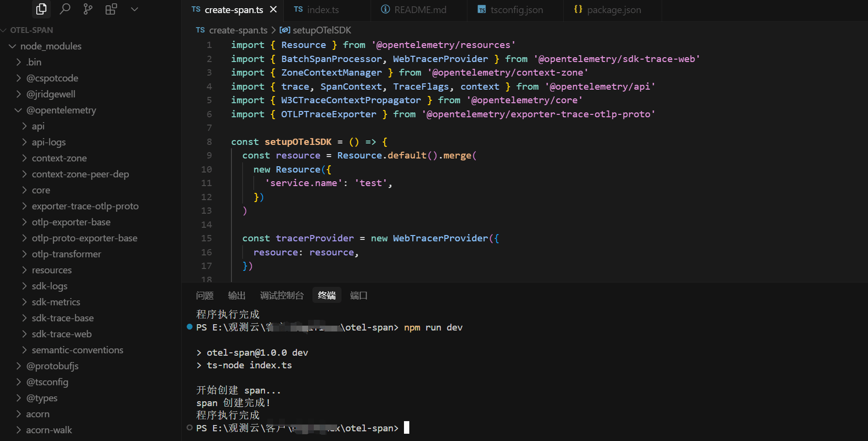Select the 终端 (Terminal) panel tab
868x441 pixels.
pos(327,295)
